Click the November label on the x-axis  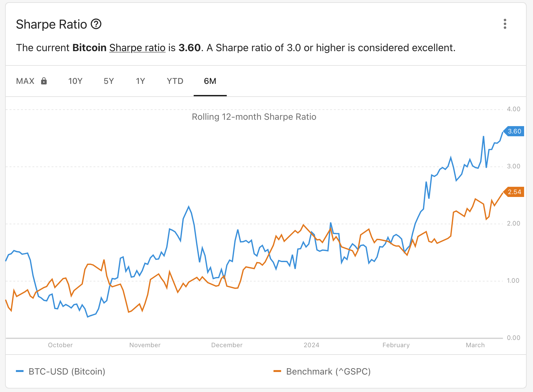[145, 345]
